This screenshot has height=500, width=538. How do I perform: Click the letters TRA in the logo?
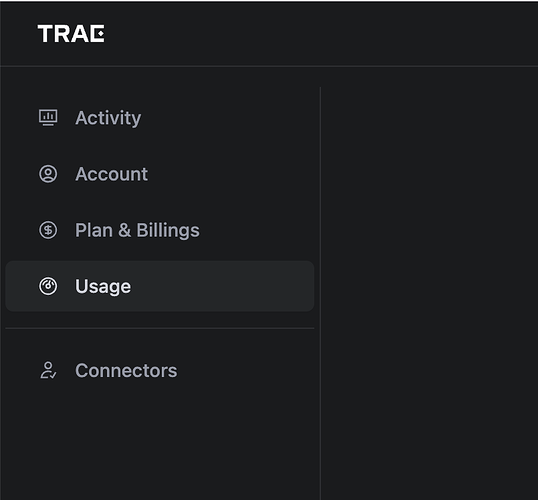(64, 34)
